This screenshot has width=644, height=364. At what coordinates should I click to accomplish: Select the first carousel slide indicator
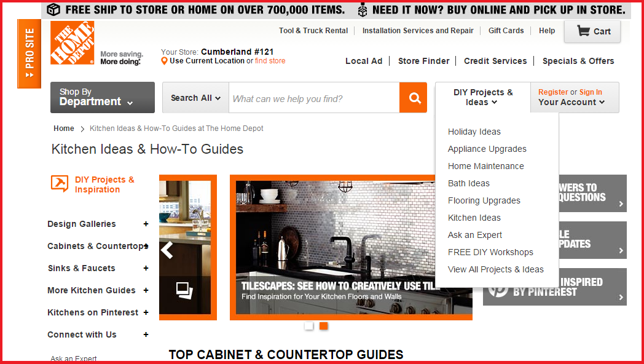[x=309, y=326]
